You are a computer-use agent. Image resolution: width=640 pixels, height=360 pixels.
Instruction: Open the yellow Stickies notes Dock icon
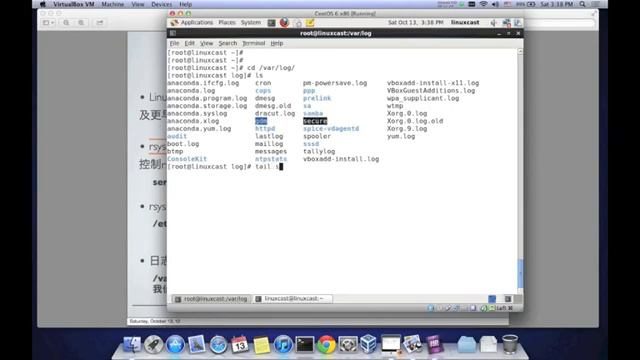pyautogui.click(x=261, y=345)
